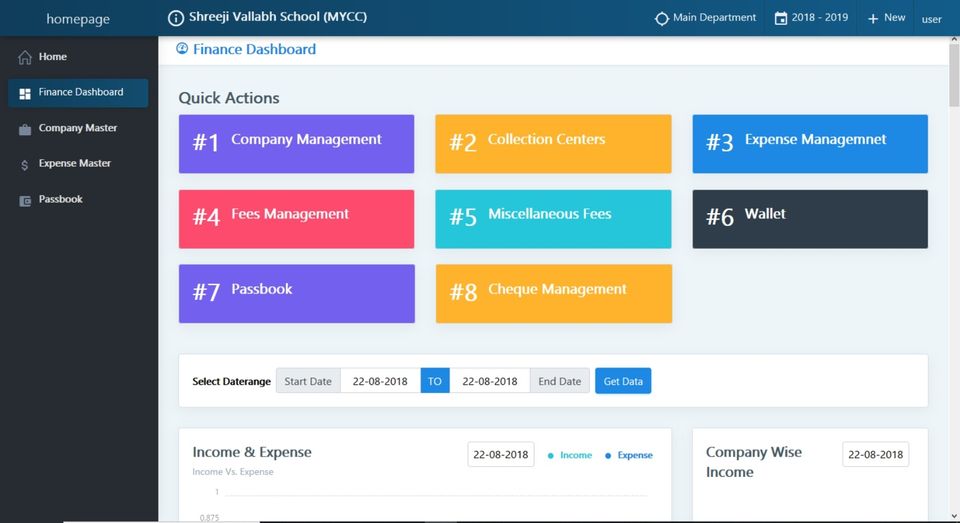Image resolution: width=960 pixels, height=523 pixels.
Task: Open the Company Wise Income date picker
Action: [875, 454]
